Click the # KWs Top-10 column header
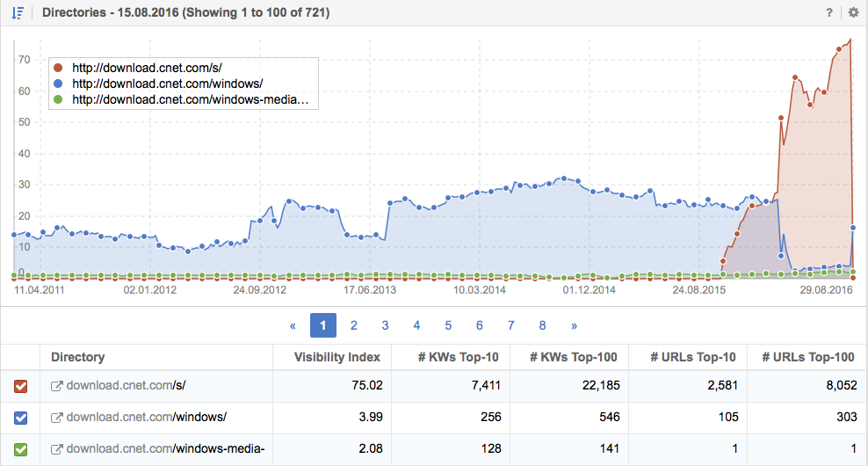 click(x=459, y=357)
